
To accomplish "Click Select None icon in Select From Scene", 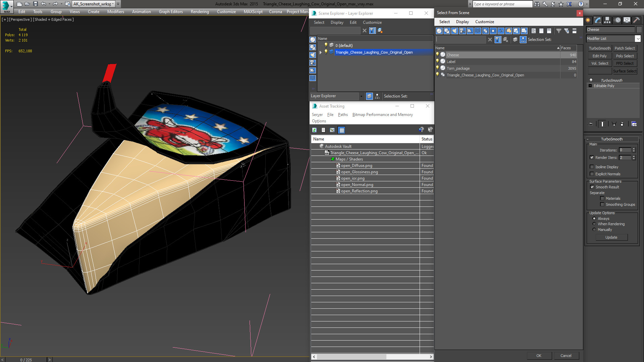I will pos(541,31).
